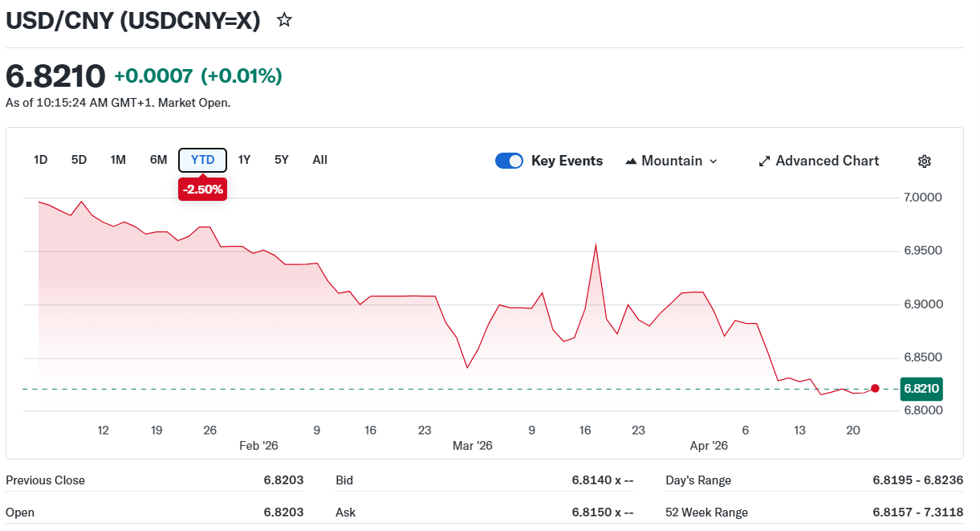View the 5Y price history
Viewport: 980px width, 531px height.
281,160
